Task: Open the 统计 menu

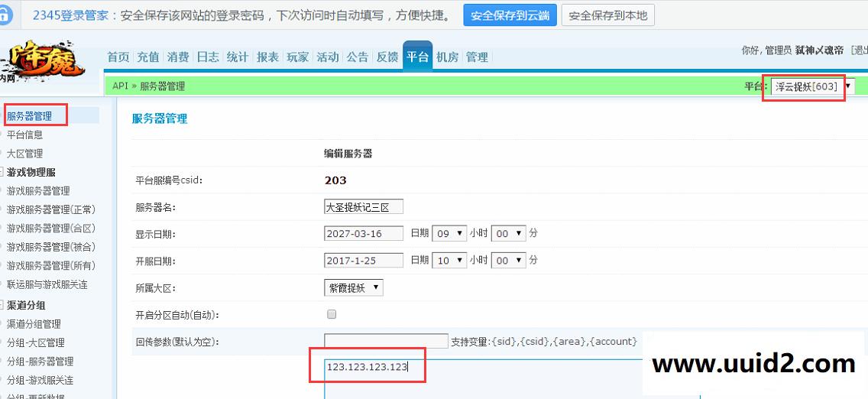Action: click(238, 57)
